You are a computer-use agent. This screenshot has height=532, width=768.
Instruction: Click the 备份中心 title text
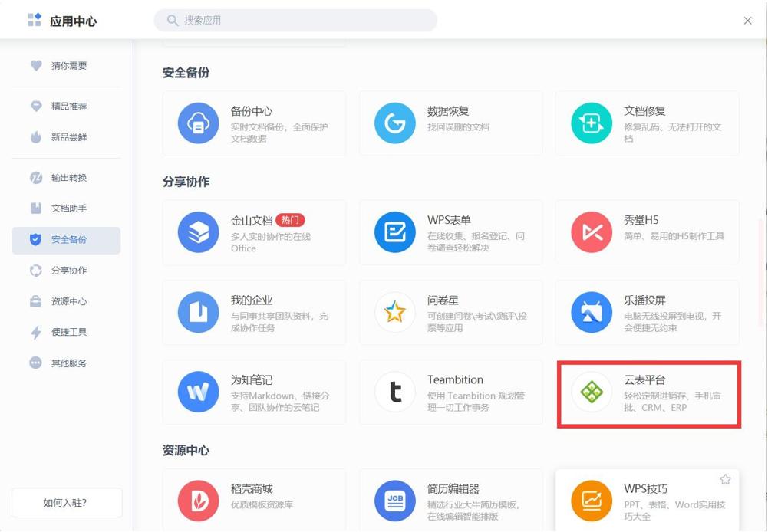[252, 111]
